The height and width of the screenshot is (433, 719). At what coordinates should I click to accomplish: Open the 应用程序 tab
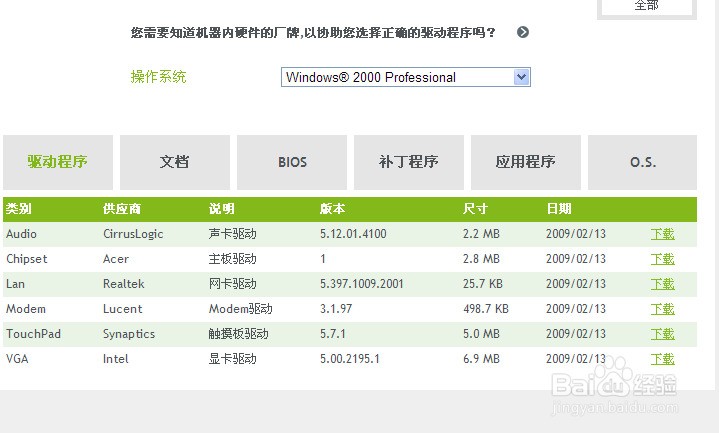point(525,162)
